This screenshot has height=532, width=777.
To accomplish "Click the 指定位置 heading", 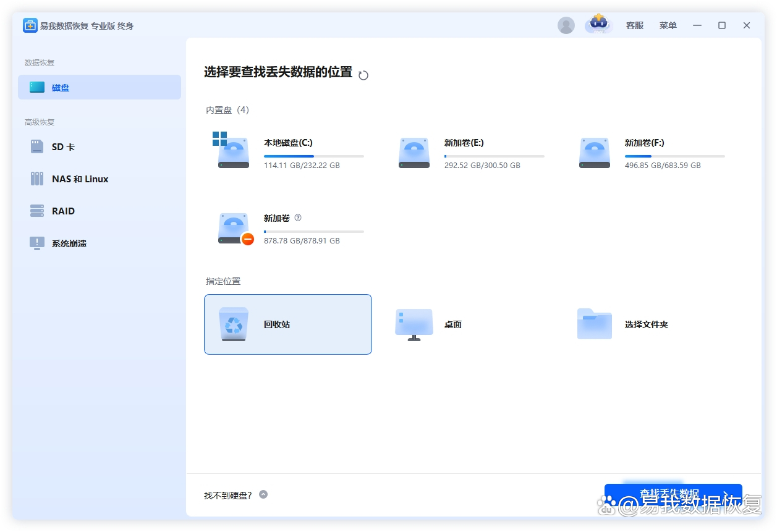I will (223, 281).
